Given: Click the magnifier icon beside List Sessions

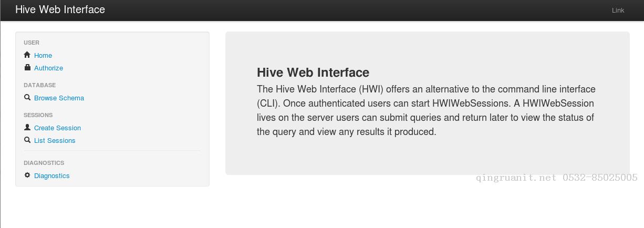Looking at the screenshot, I should 27,140.
